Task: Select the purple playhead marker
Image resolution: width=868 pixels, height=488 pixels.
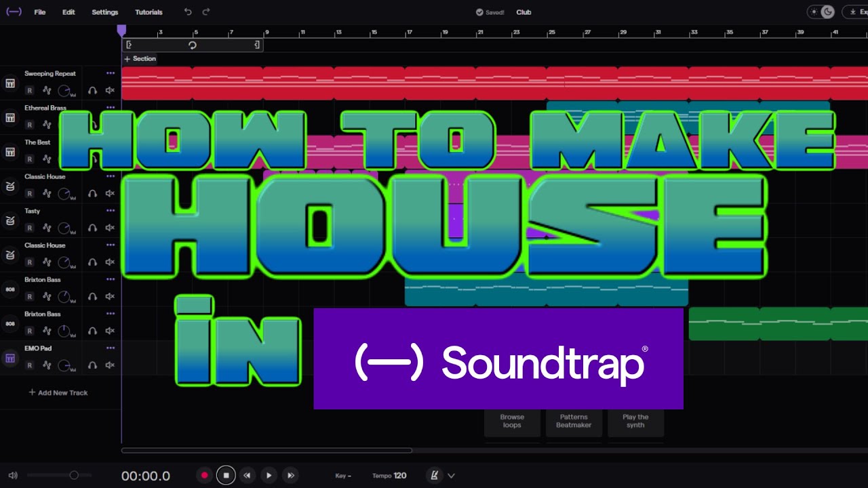Action: click(x=121, y=30)
